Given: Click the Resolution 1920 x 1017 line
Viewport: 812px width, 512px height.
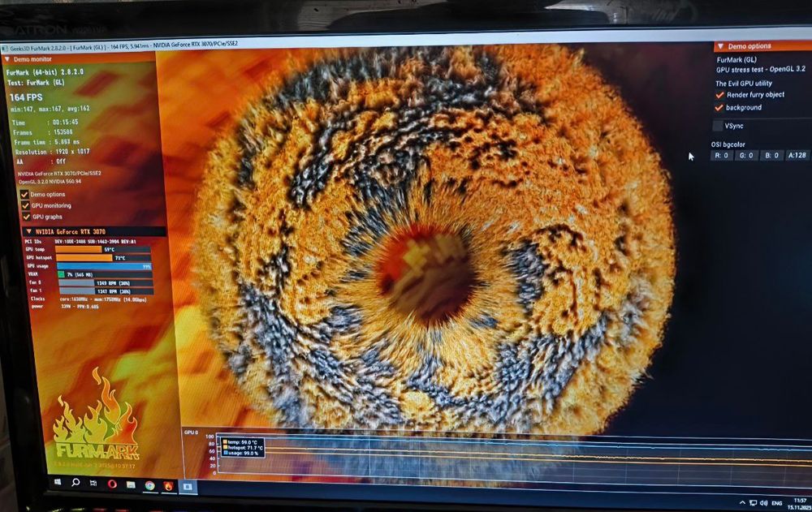Looking at the screenshot, I should 52,152.
